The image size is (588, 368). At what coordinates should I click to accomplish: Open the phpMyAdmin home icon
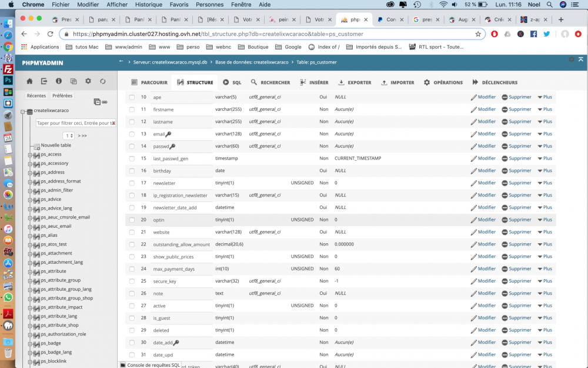point(29,81)
